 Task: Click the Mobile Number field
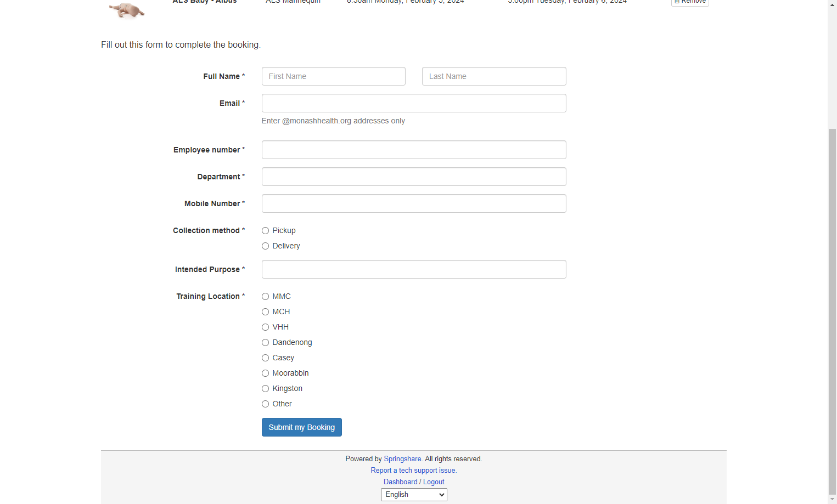414,203
